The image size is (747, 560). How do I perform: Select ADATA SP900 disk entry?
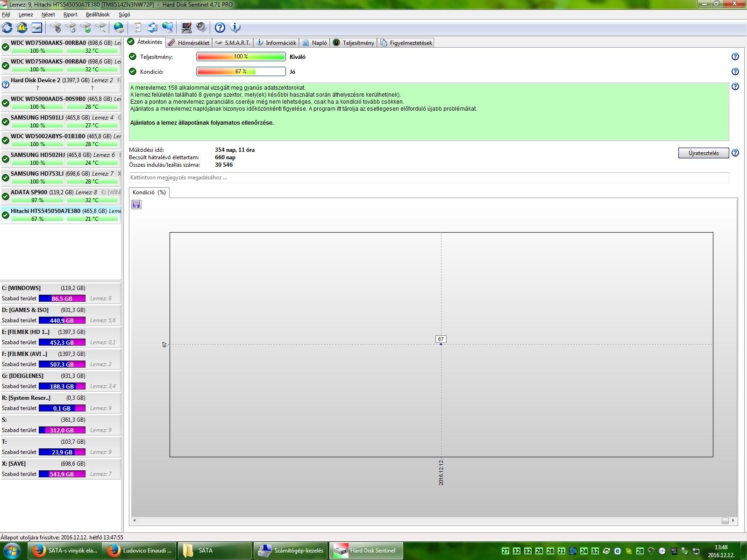click(x=61, y=196)
